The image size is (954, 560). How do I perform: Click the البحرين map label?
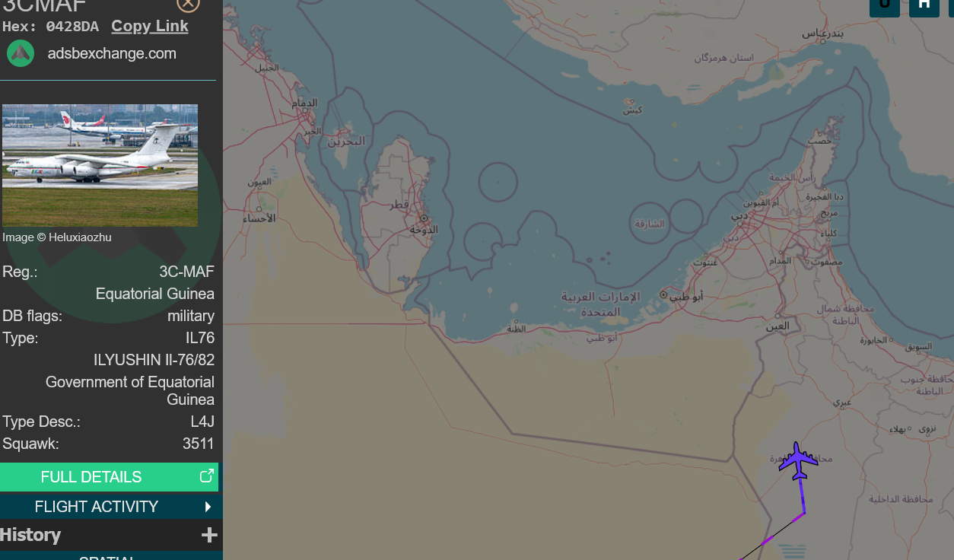pyautogui.click(x=346, y=141)
